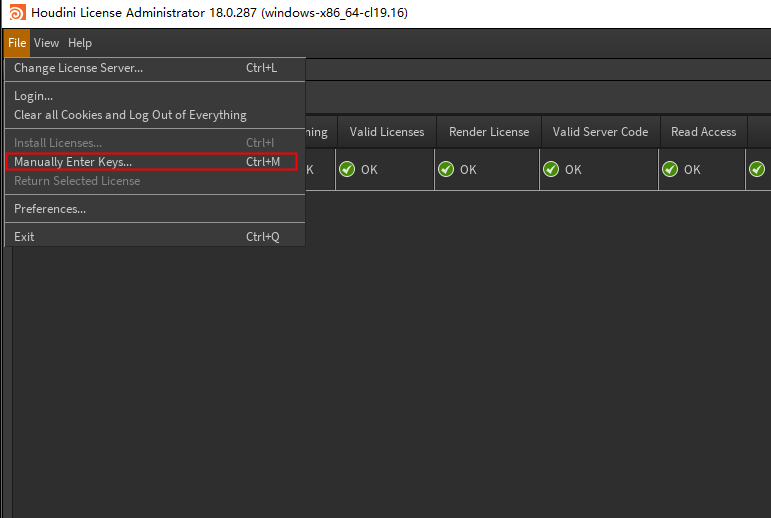Open the Help menu
The width and height of the screenshot is (771, 518).
tap(80, 43)
